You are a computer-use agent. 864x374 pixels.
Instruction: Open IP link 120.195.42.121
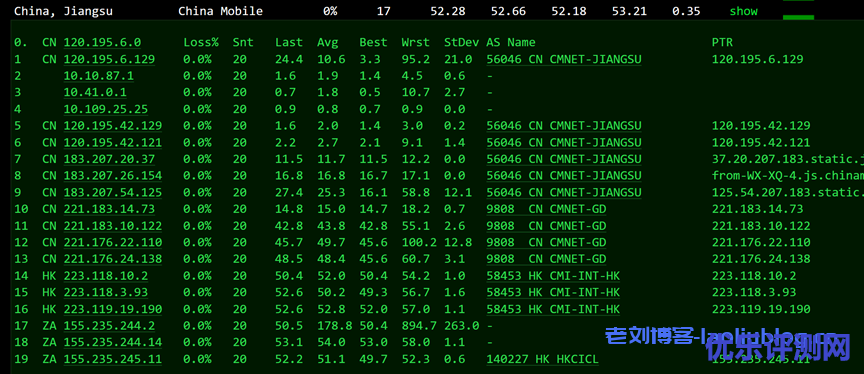(x=113, y=143)
